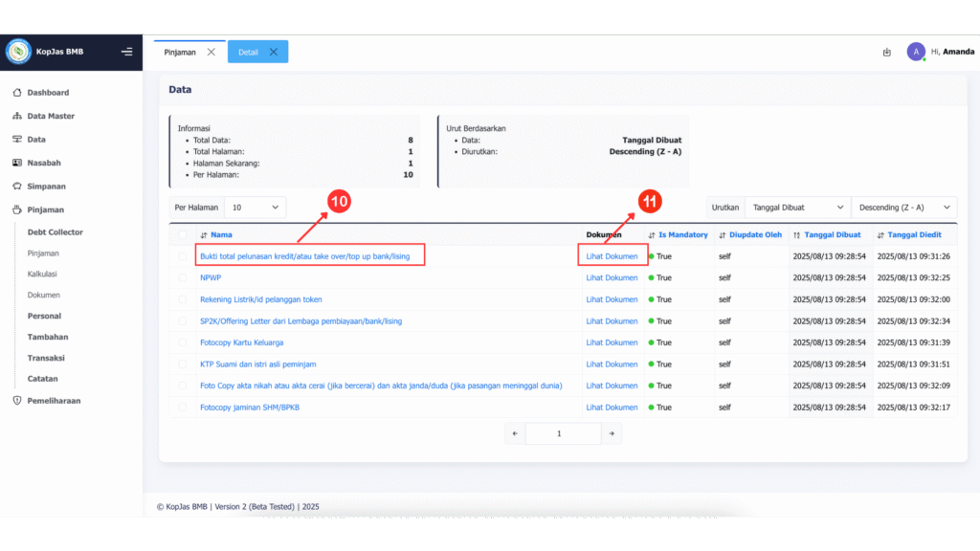The height and width of the screenshot is (551, 980).
Task: Open the KTP Suami dan istri document name
Action: coord(257,364)
